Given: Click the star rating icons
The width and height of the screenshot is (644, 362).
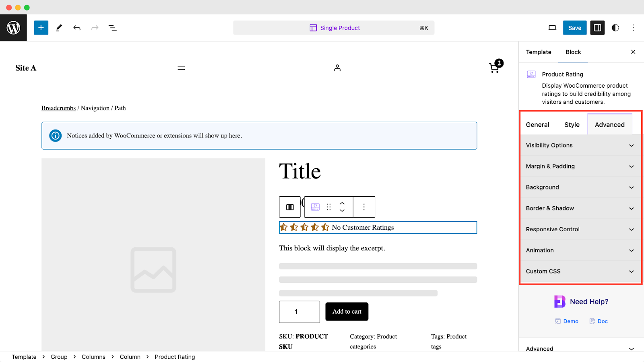Looking at the screenshot, I should point(305,228).
